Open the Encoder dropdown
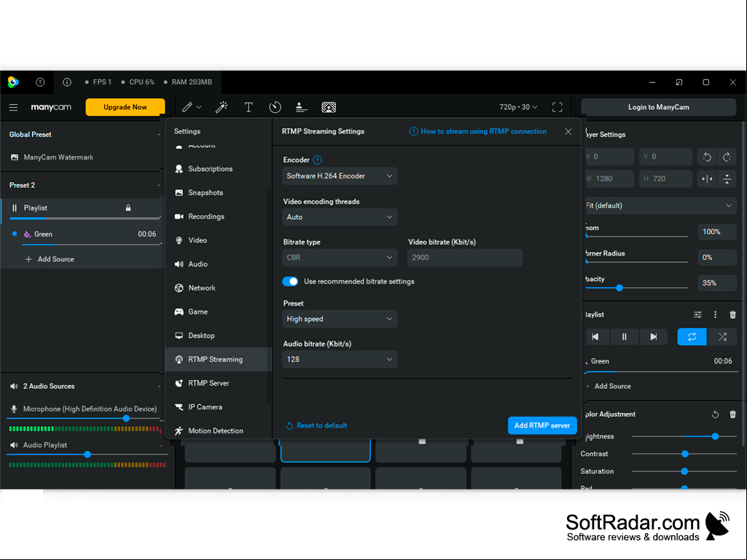The width and height of the screenshot is (747, 560). [x=340, y=176]
